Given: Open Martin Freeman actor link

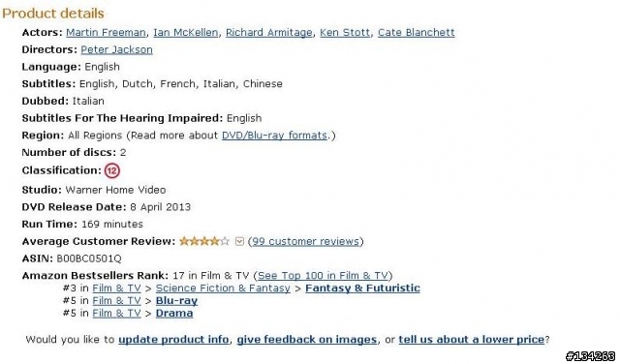Looking at the screenshot, I should pos(106,32).
